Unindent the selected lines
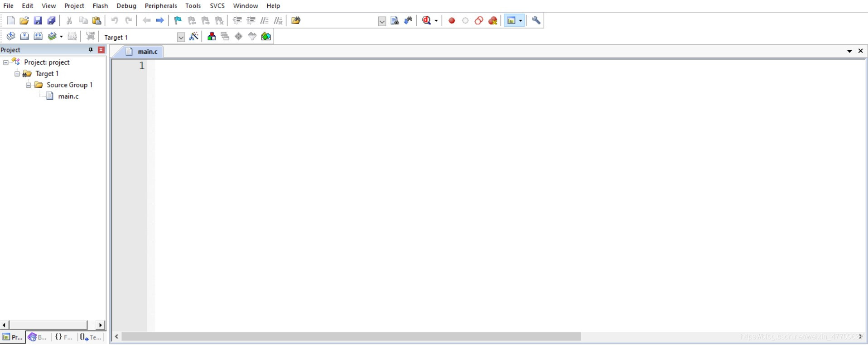Screen dimensions: 868x345 click(x=251, y=20)
